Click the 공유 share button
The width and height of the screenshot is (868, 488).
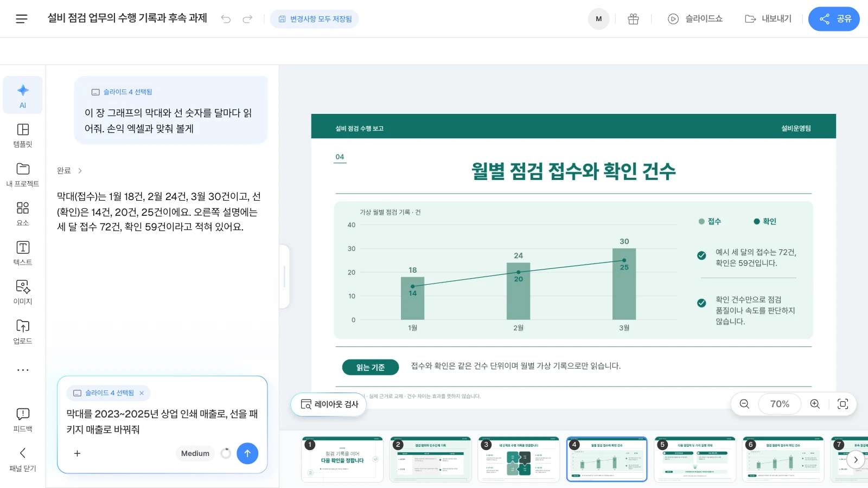pos(834,19)
